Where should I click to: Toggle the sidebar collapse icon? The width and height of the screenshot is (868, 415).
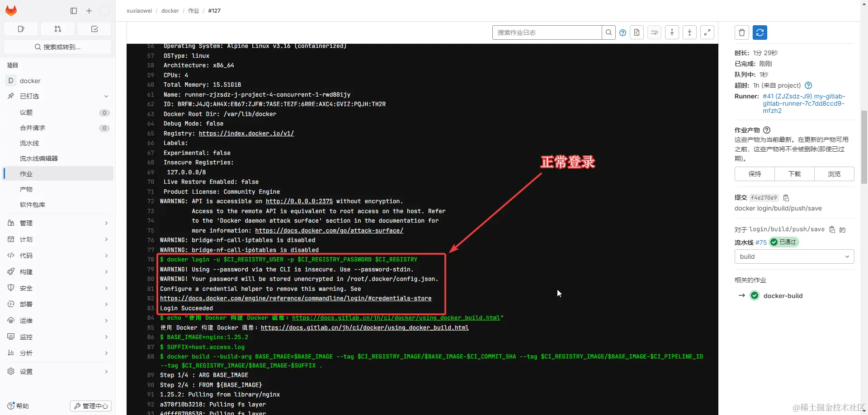[x=74, y=11]
